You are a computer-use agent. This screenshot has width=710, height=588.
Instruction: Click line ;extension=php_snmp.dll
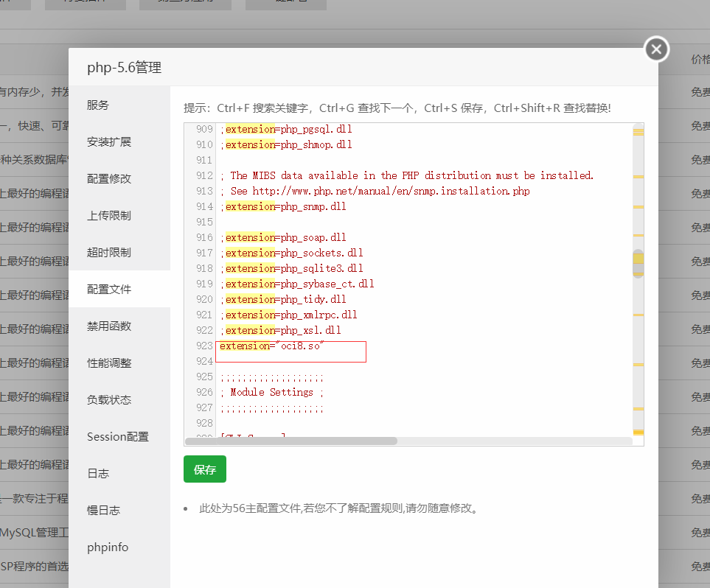tap(283, 207)
